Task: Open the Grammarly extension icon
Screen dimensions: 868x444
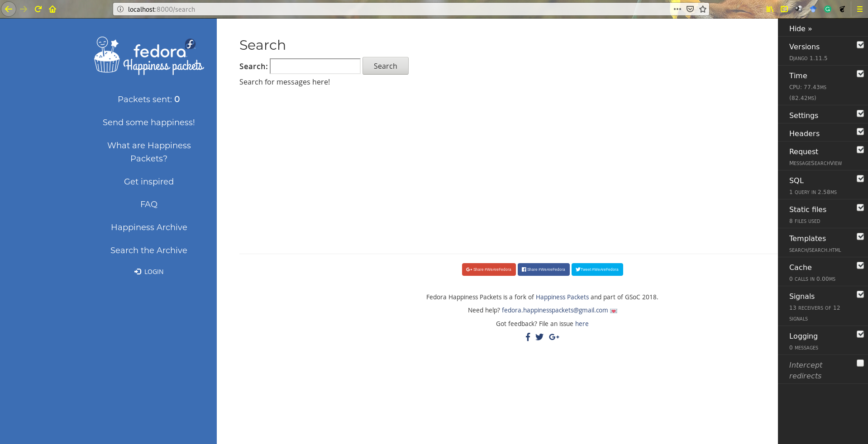Action: 828,9
